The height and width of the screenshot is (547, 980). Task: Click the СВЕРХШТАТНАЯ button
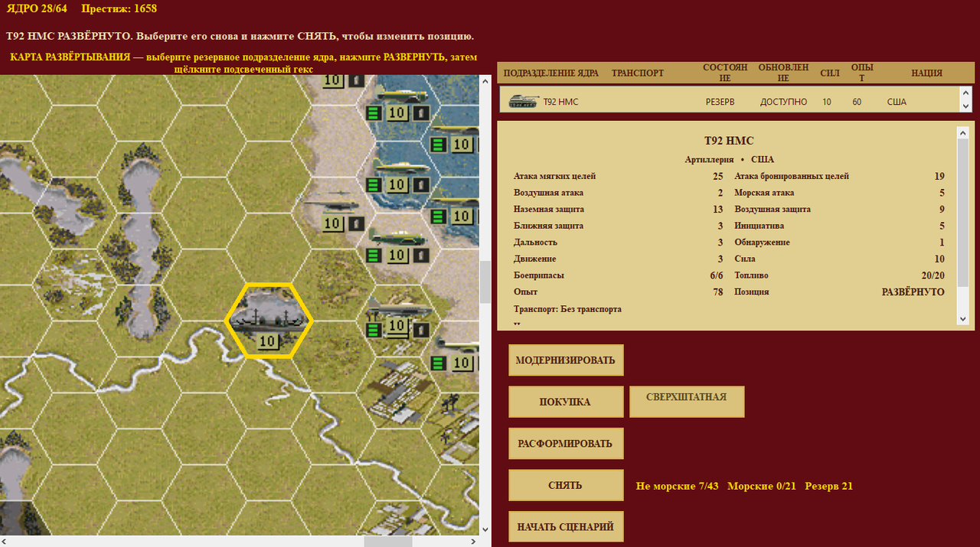click(687, 402)
